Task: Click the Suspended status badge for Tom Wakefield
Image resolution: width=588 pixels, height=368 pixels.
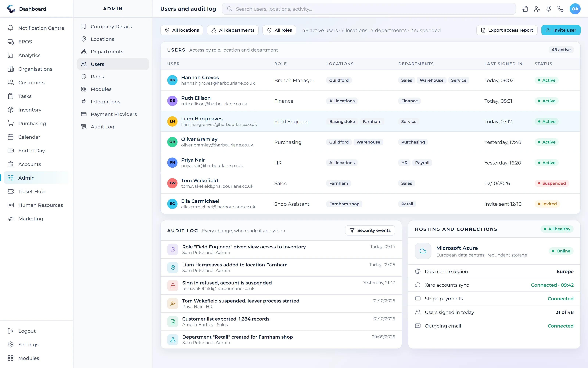Action: (552, 183)
